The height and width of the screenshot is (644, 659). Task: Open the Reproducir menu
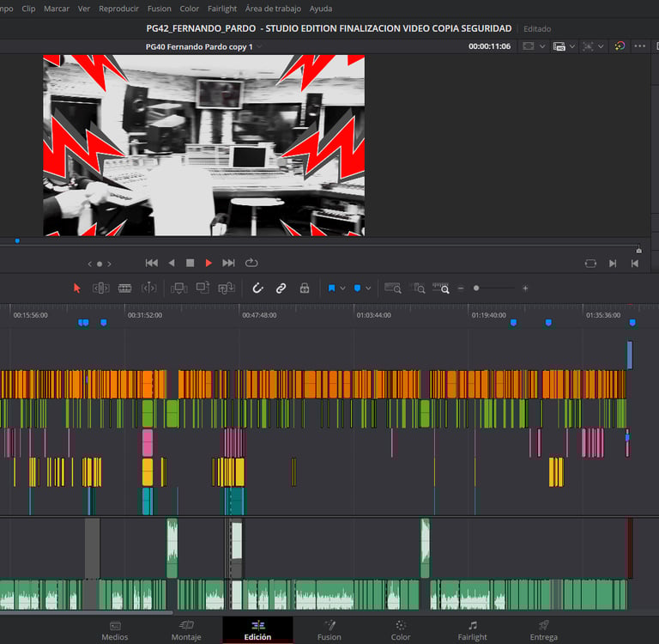[118, 9]
